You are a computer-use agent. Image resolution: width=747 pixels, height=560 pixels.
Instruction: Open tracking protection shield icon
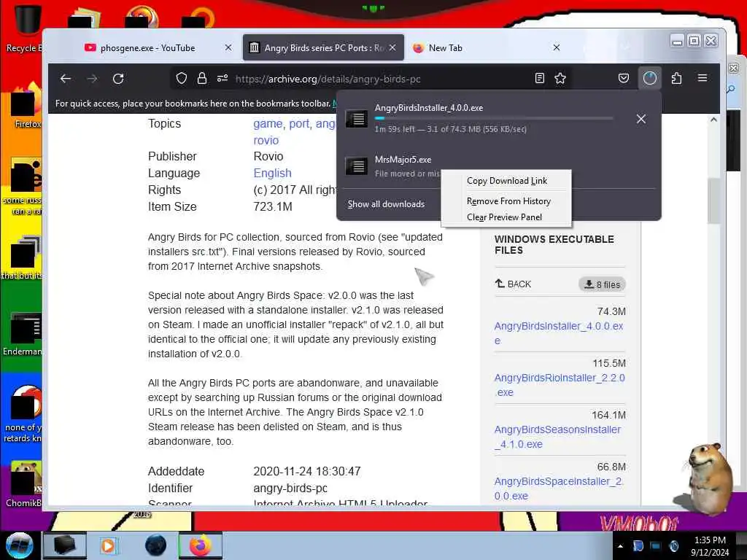click(x=182, y=78)
